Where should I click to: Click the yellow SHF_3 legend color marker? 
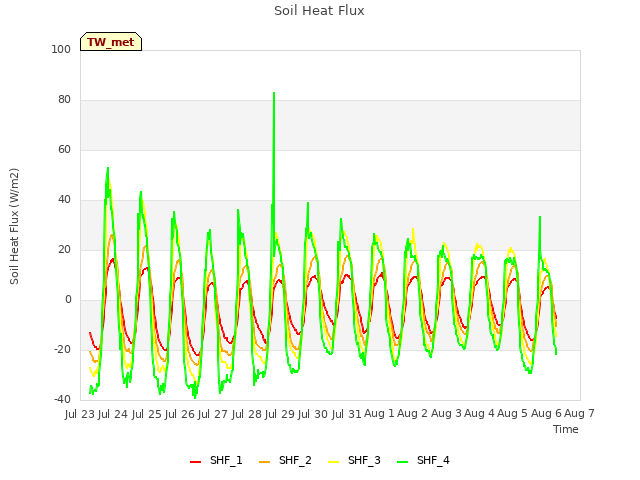click(x=333, y=462)
